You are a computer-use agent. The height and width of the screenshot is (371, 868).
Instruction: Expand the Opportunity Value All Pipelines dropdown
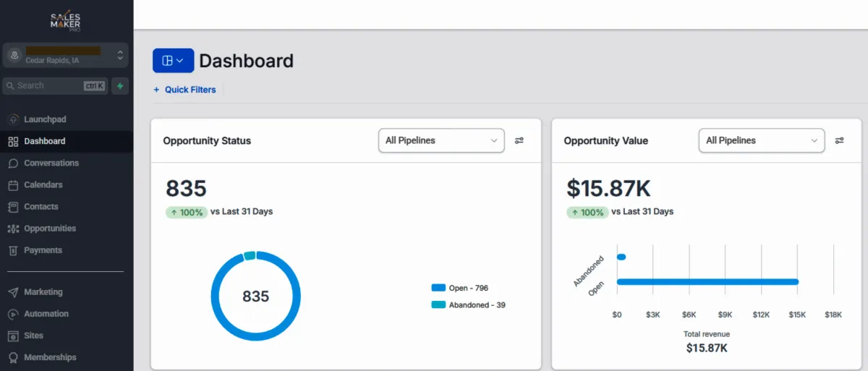click(x=761, y=140)
